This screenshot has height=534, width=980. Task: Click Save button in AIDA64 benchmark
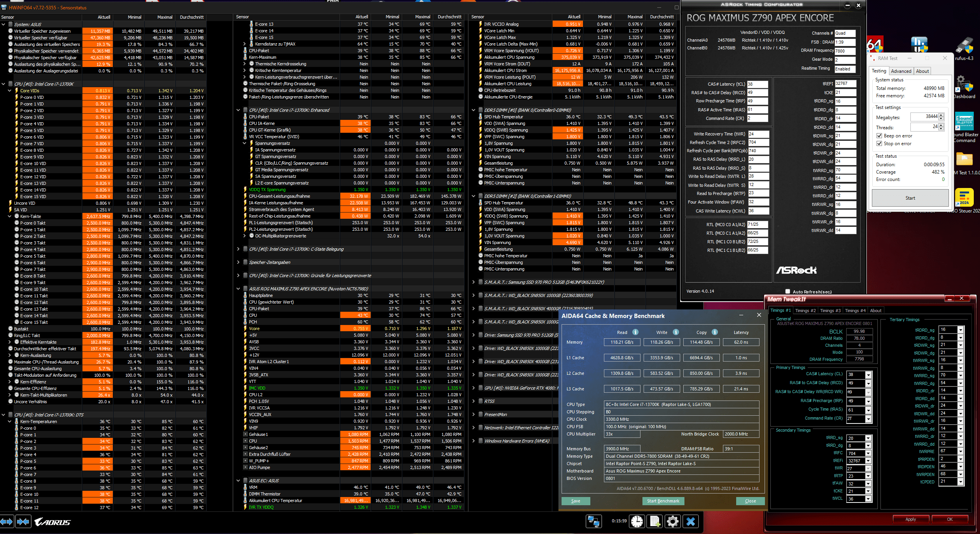(x=576, y=501)
